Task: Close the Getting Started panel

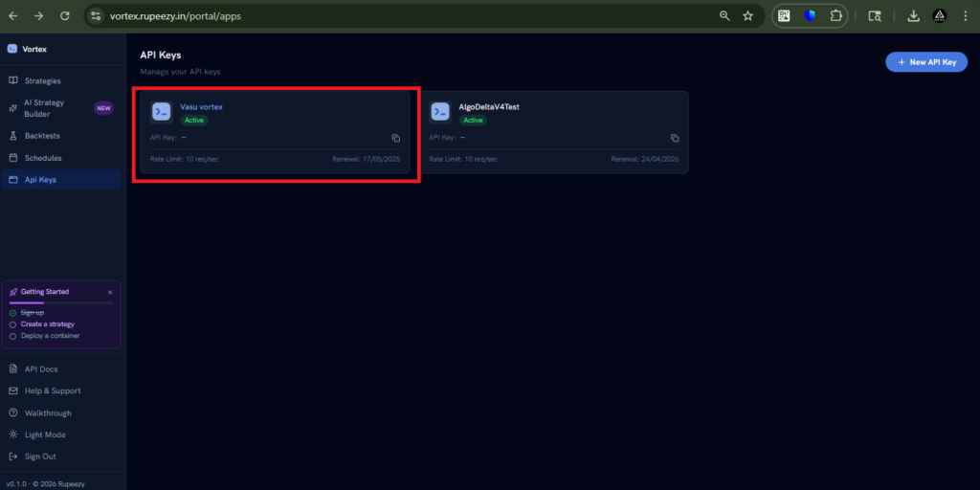Action: click(110, 292)
